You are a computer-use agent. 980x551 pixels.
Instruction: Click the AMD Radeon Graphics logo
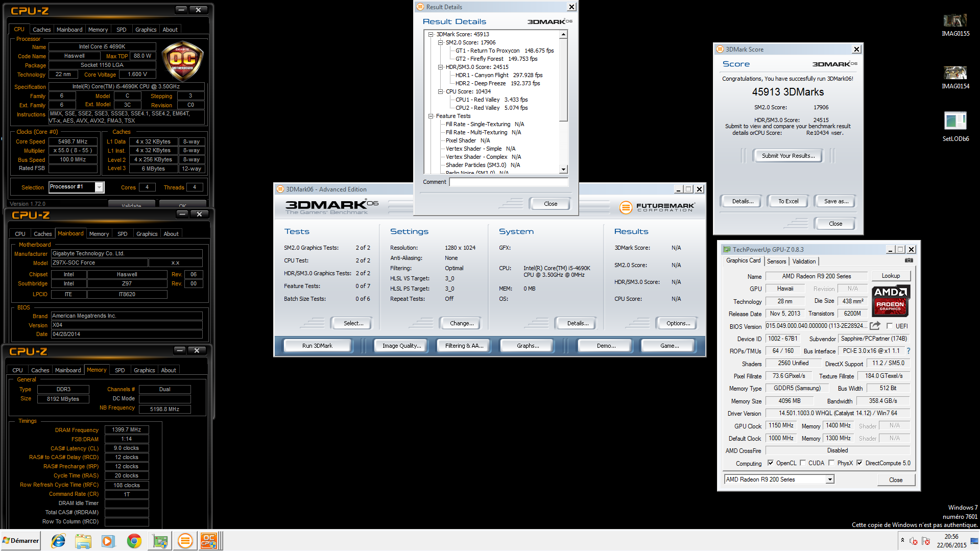[891, 301]
